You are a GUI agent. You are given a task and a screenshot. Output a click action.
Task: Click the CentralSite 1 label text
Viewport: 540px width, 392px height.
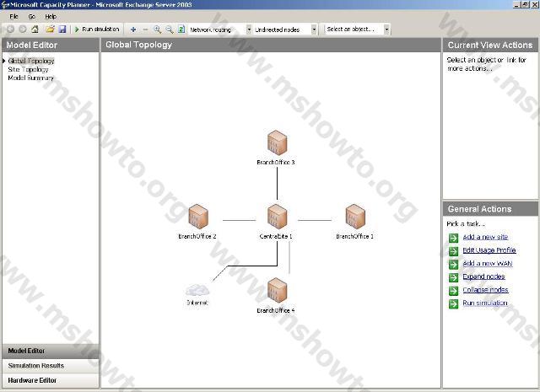coord(276,236)
